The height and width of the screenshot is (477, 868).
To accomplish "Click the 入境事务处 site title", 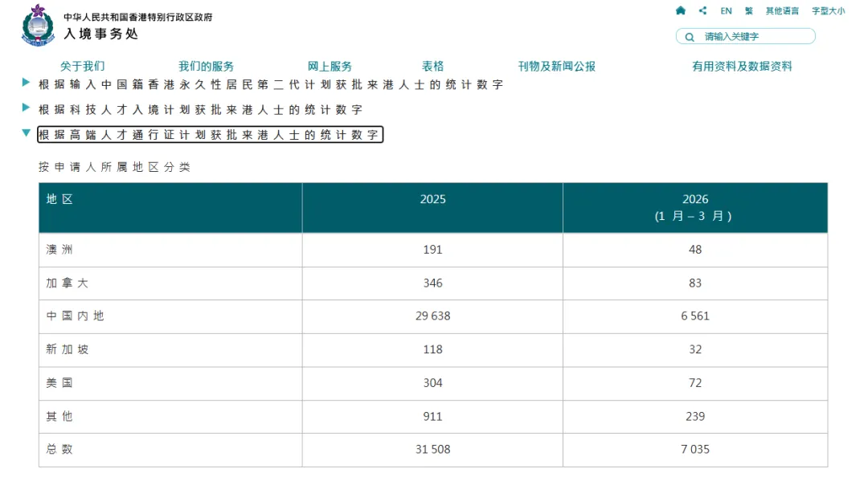I will coord(100,34).
